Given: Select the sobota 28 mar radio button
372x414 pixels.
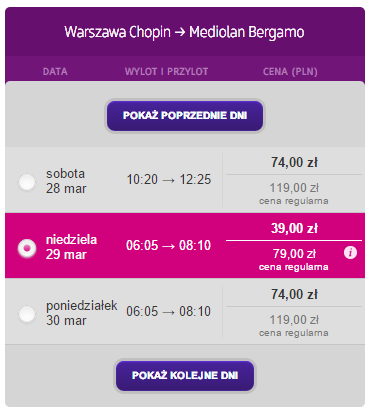Looking at the screenshot, I should [x=27, y=182].
